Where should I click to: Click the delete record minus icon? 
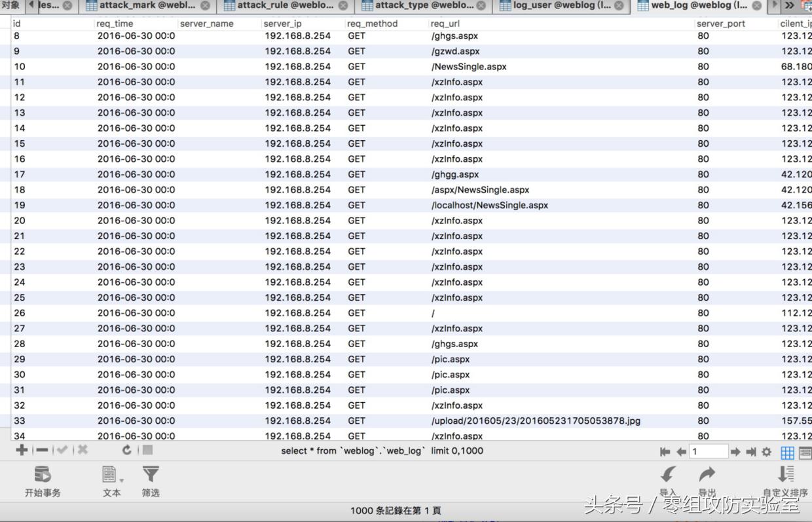[42, 450]
